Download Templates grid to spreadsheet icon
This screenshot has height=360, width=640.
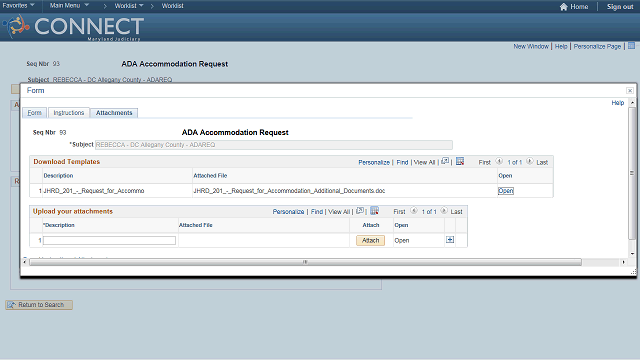click(x=460, y=161)
